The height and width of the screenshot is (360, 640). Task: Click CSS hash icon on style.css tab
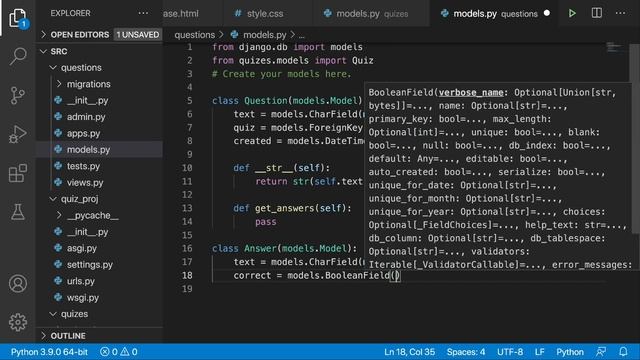tap(238, 13)
